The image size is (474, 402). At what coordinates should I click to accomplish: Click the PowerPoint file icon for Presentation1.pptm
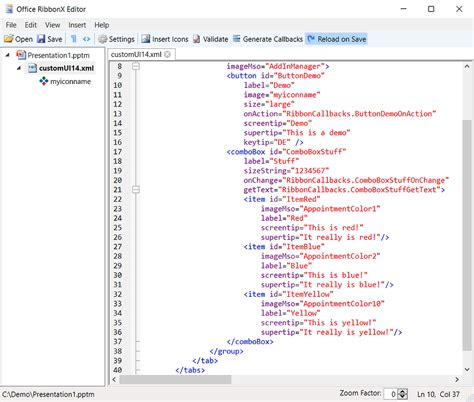pos(21,55)
